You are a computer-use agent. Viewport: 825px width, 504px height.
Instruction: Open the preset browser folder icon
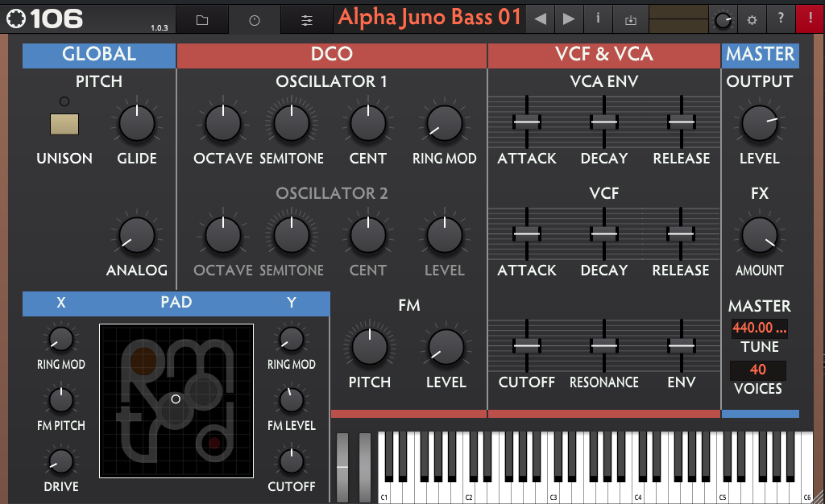coord(202,20)
